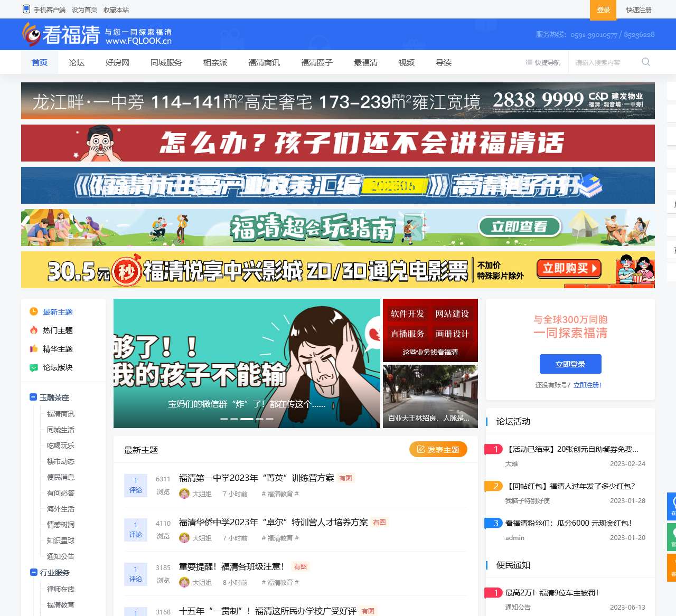Image resolution: width=676 pixels, height=616 pixels.
Task: Collapse the 玉融茶座 section
Action: 33,397
